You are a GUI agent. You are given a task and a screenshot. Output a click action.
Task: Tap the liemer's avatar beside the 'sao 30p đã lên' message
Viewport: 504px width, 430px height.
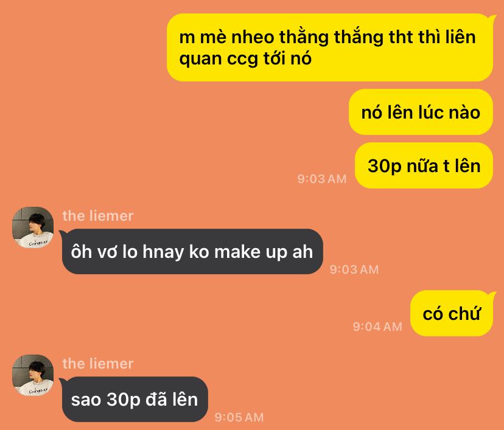click(x=33, y=375)
